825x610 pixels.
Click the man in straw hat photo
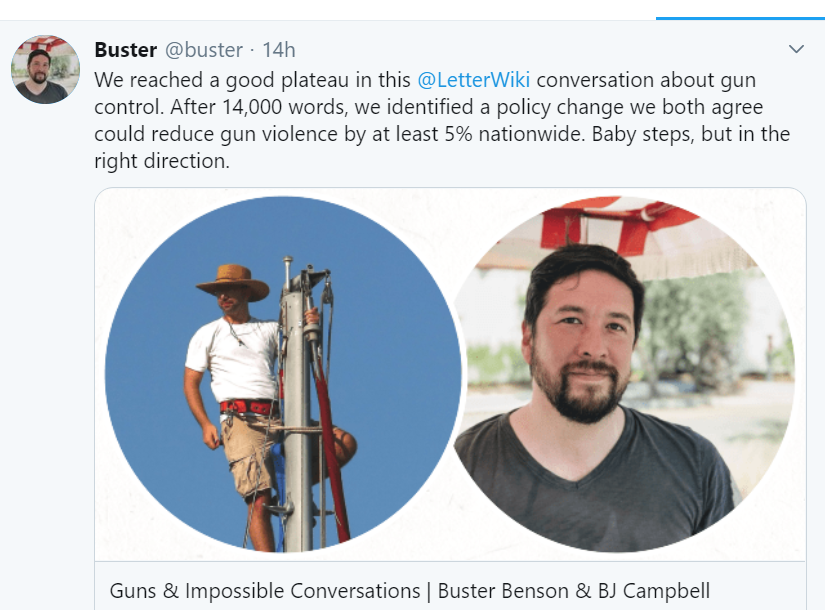[283, 374]
